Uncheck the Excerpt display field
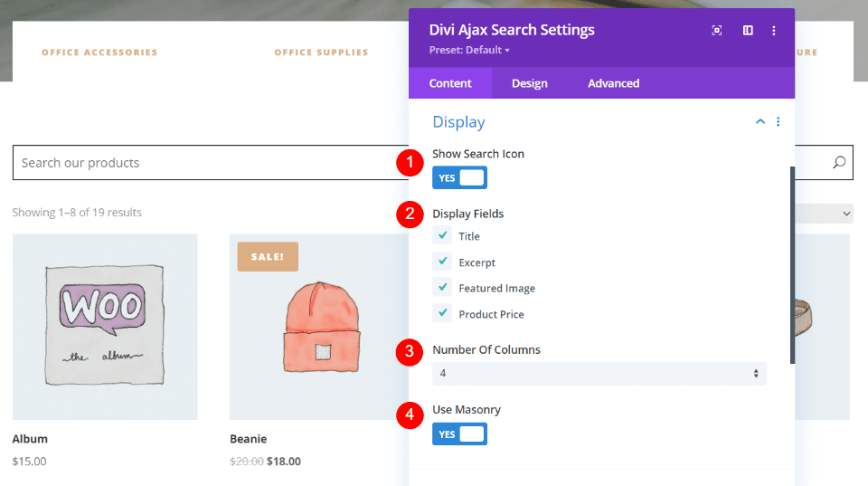 443,262
